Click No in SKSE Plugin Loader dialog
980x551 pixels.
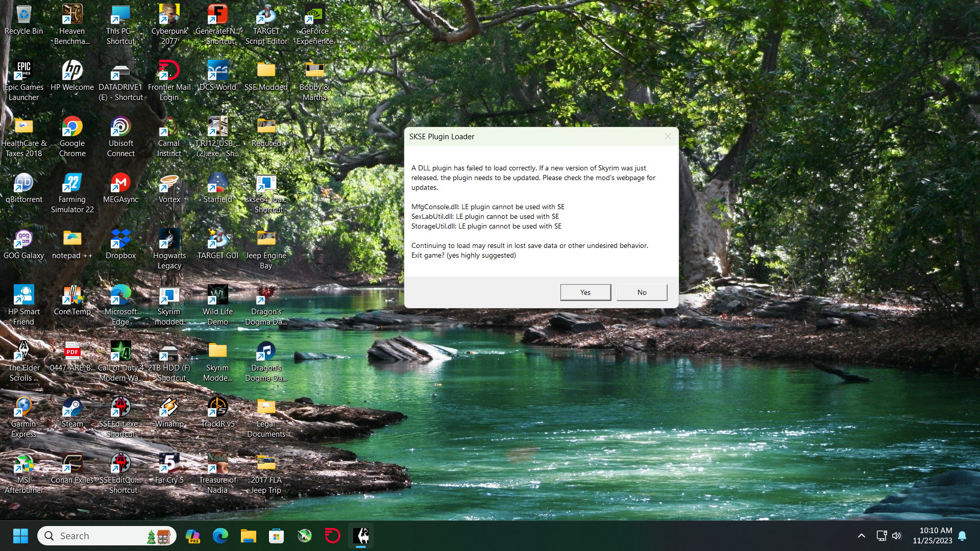click(x=642, y=292)
